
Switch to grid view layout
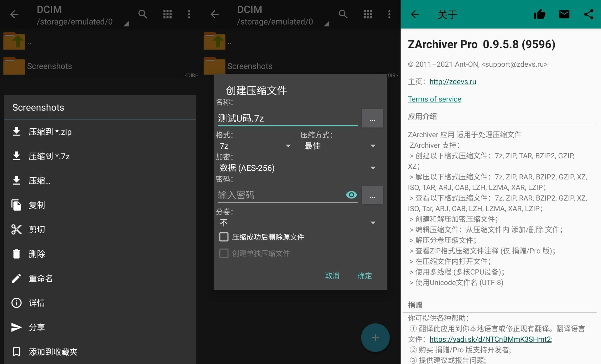(x=168, y=14)
